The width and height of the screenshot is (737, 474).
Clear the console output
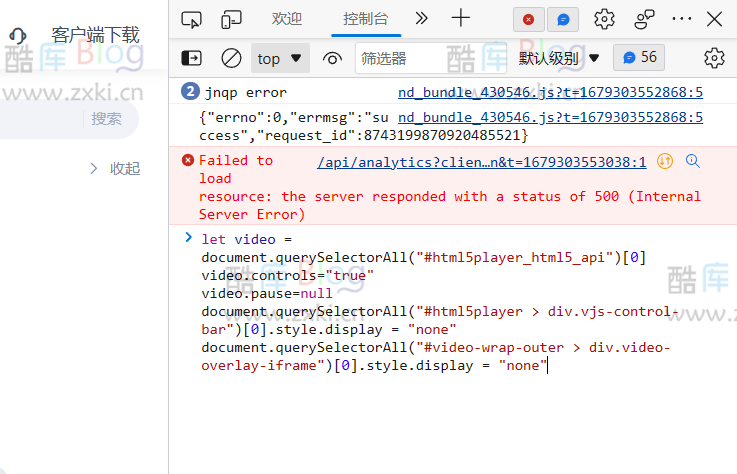click(x=231, y=58)
